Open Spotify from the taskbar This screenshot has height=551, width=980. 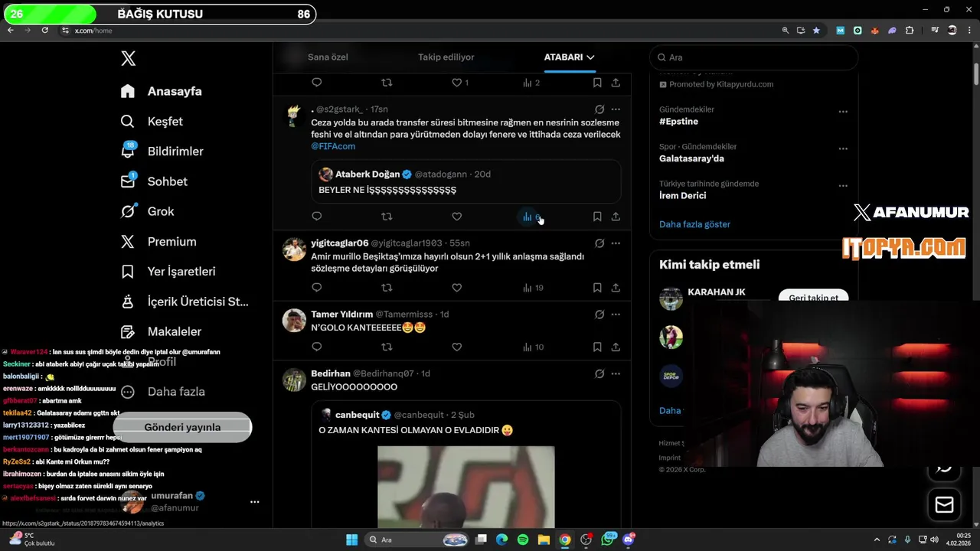point(523,540)
